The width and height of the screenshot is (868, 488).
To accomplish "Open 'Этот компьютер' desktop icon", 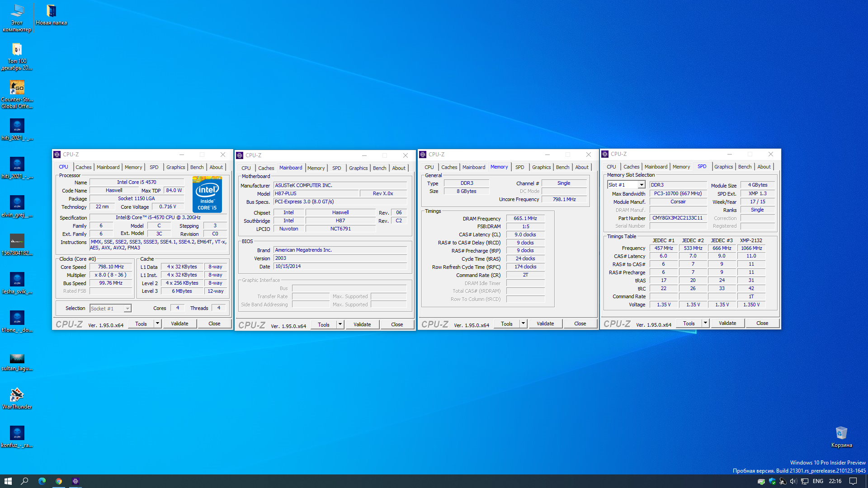I will pyautogui.click(x=17, y=11).
